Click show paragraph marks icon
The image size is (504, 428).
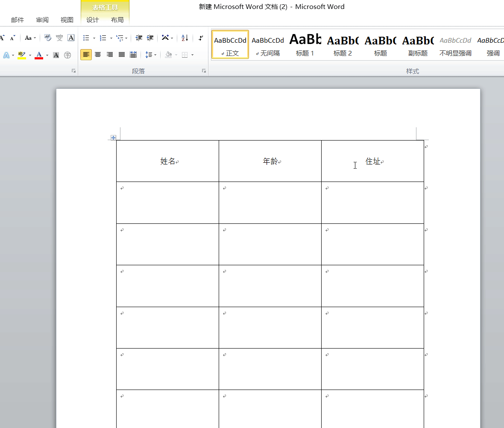[201, 38]
